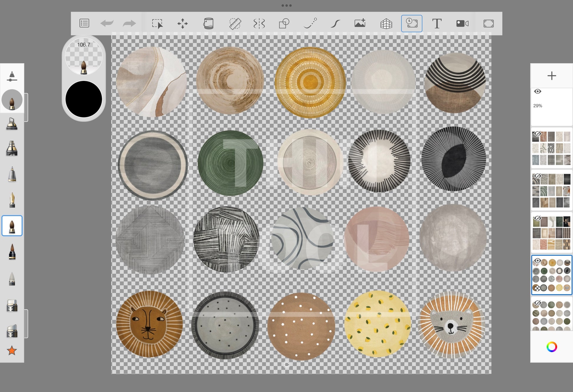573x392 pixels.
Task: Show the hidden orange patterned rugs layer
Action: pos(537,218)
